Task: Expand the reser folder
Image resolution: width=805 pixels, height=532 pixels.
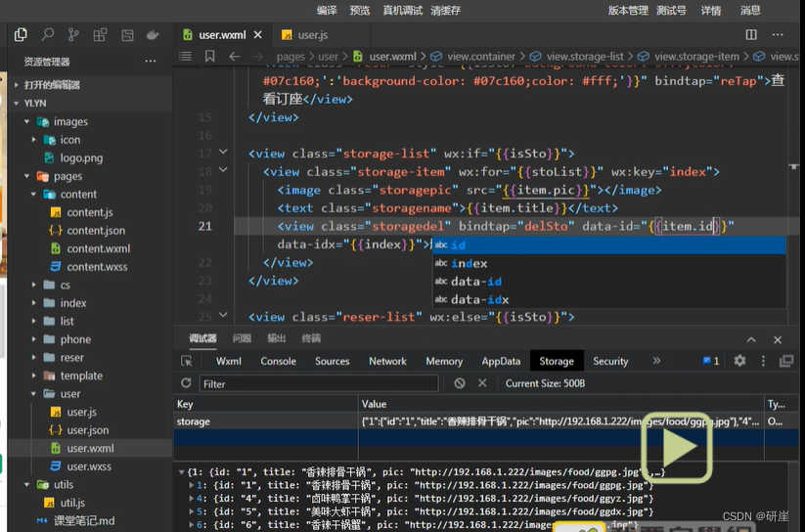Action: point(34,357)
